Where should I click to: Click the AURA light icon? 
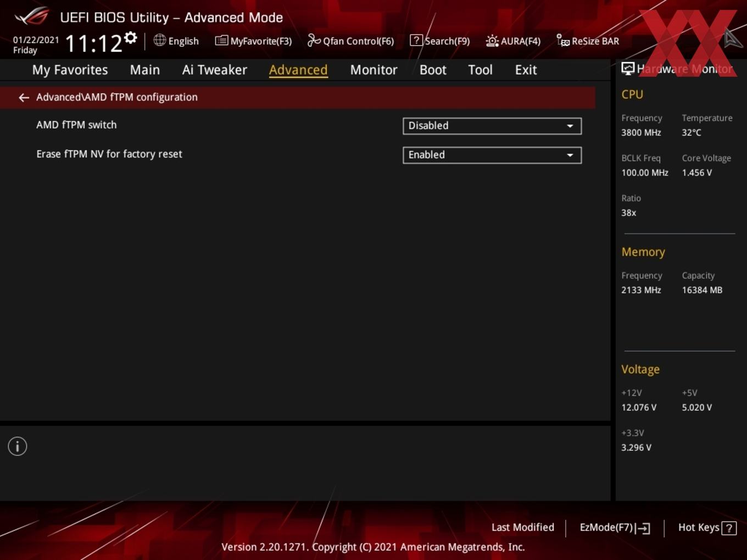492,41
